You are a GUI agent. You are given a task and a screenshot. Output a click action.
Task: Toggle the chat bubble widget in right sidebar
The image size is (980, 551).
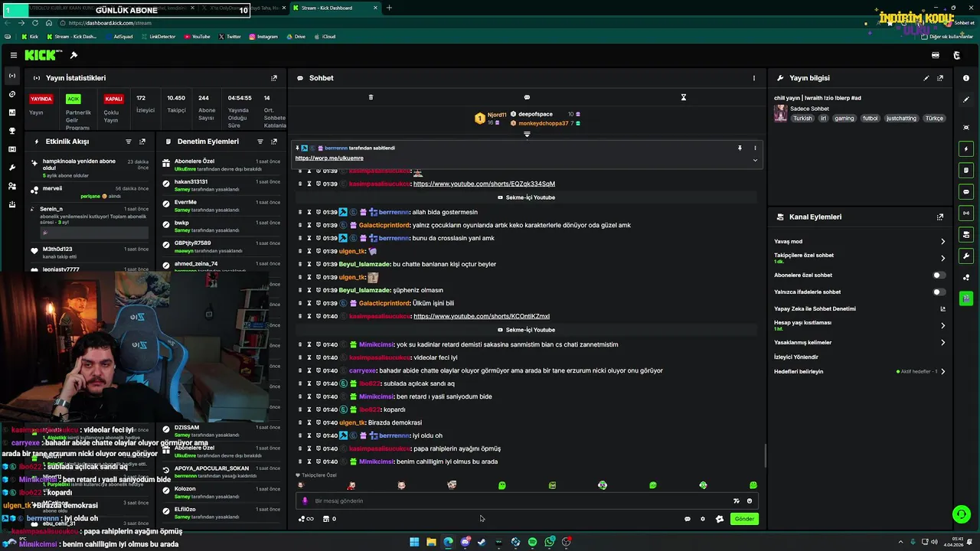click(x=966, y=191)
